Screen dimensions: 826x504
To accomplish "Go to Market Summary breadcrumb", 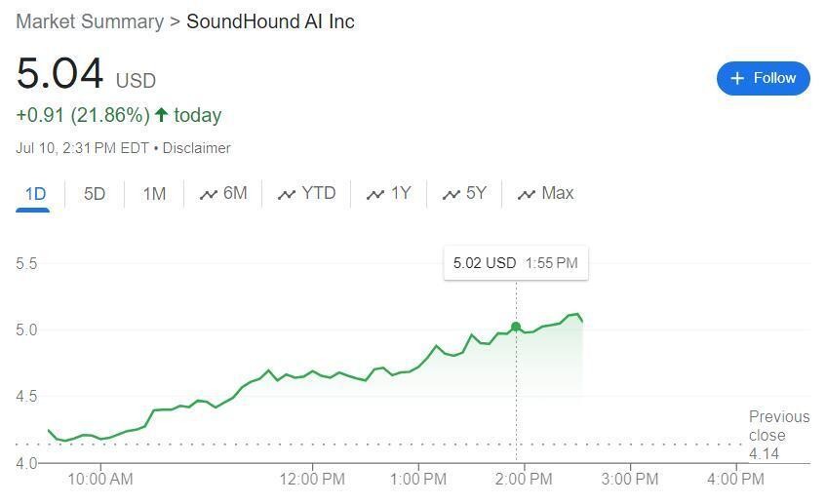I will (x=90, y=21).
